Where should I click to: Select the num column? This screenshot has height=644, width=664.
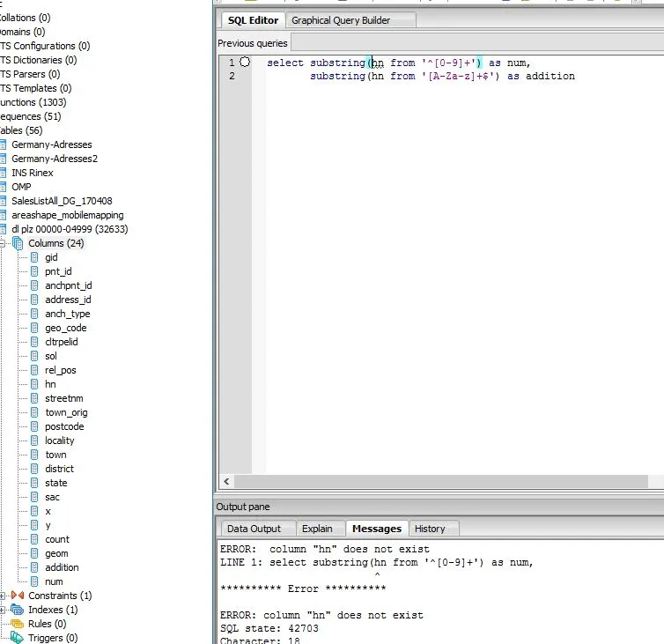coord(54,581)
